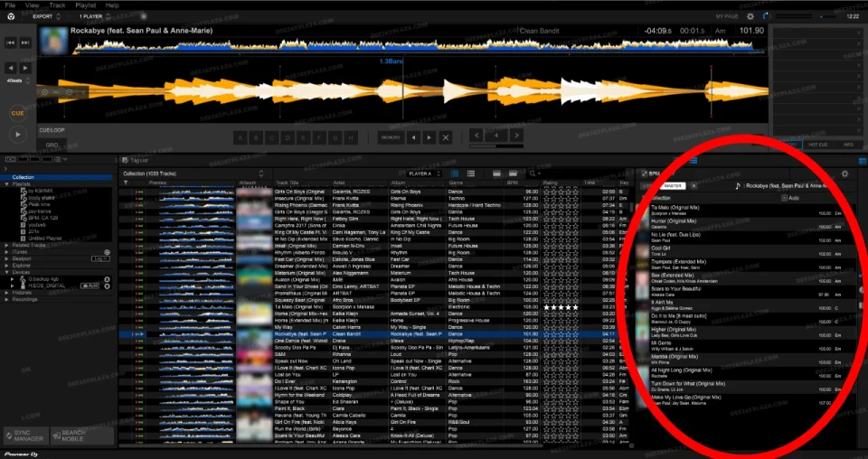Click the full track overview waveform
Screen dimensions: 868x459
(x=419, y=46)
